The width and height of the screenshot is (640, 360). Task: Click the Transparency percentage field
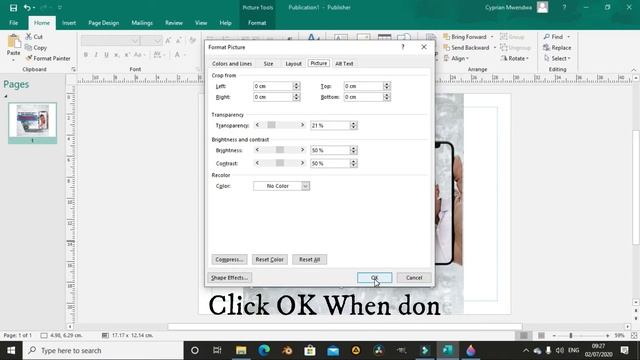click(x=330, y=125)
